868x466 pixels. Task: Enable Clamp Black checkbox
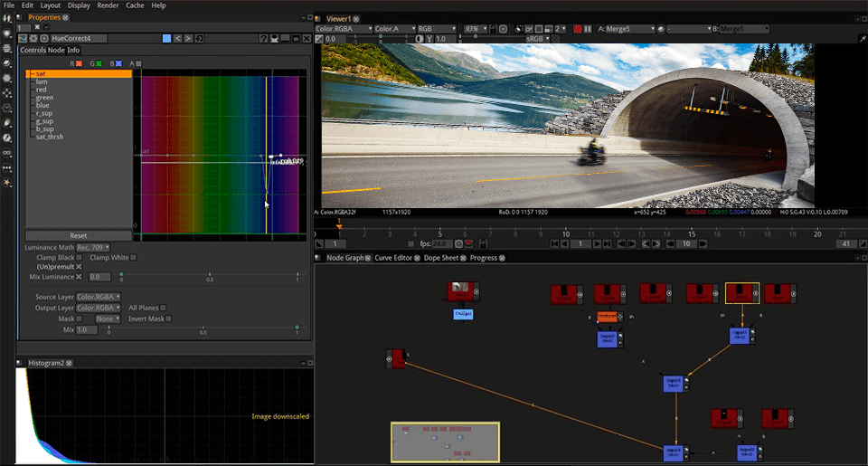(80, 258)
